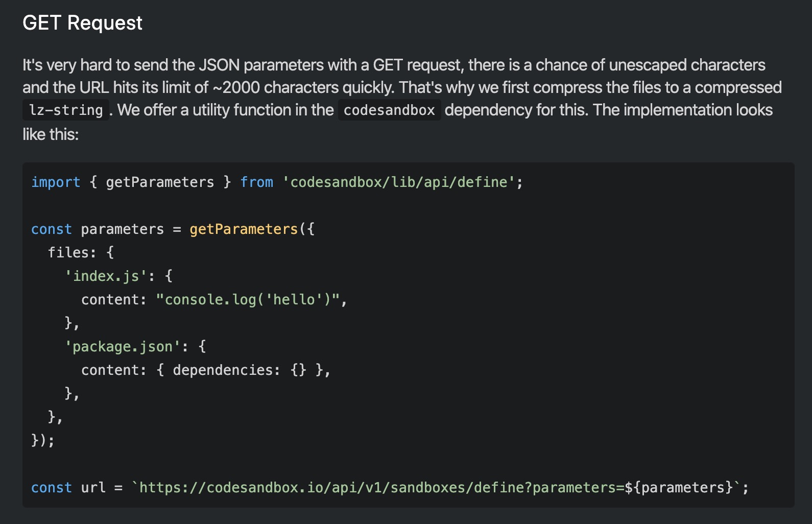The width and height of the screenshot is (812, 524).
Task: Click the 'index.js' file key
Action: 106,276
